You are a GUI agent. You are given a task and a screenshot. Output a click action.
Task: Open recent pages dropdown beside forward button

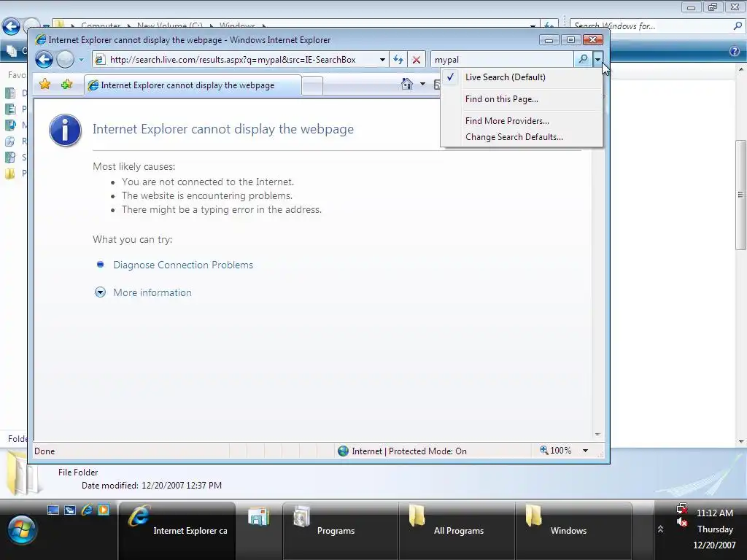tap(81, 60)
